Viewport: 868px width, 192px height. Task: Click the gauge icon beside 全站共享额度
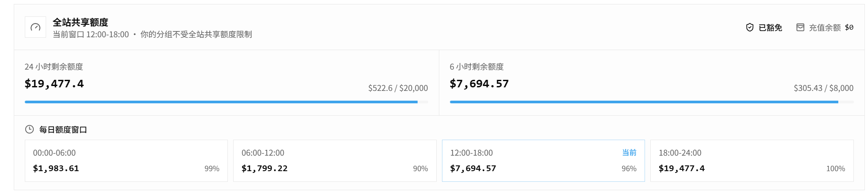[x=35, y=27]
